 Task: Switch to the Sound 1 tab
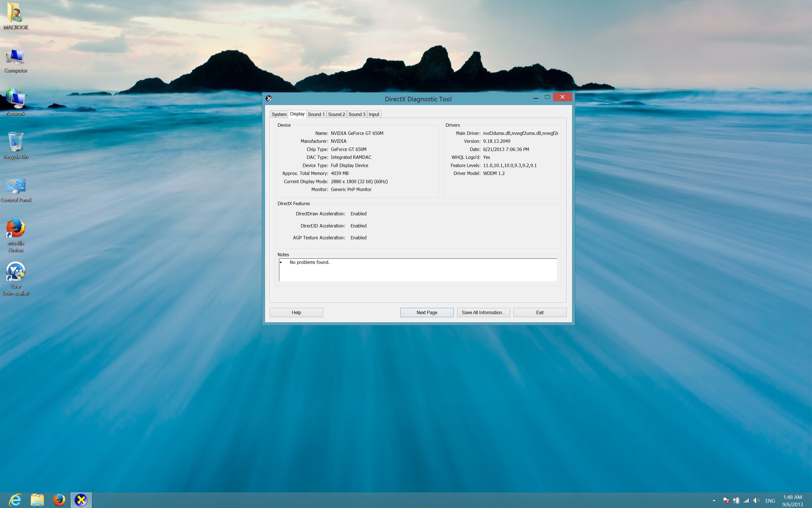316,114
